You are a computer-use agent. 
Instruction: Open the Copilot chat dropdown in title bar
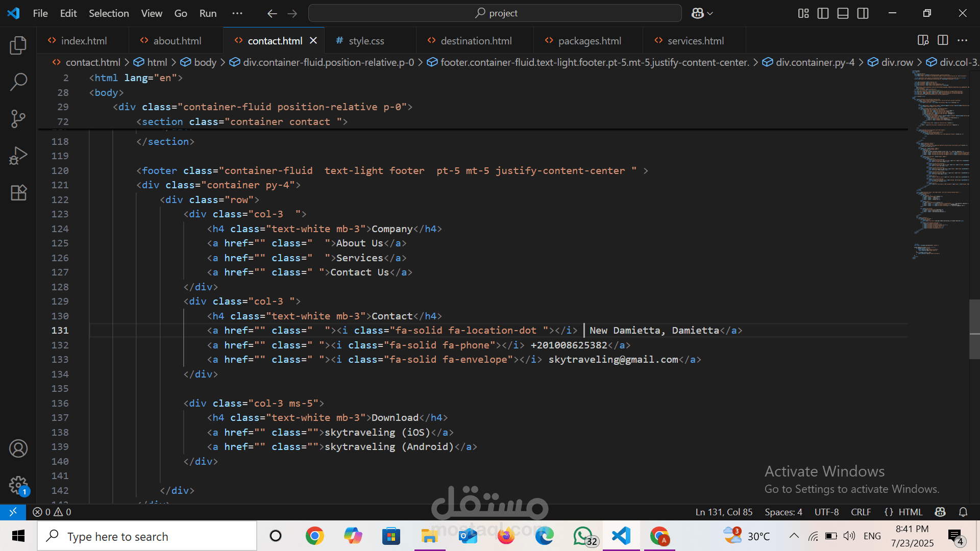[702, 13]
